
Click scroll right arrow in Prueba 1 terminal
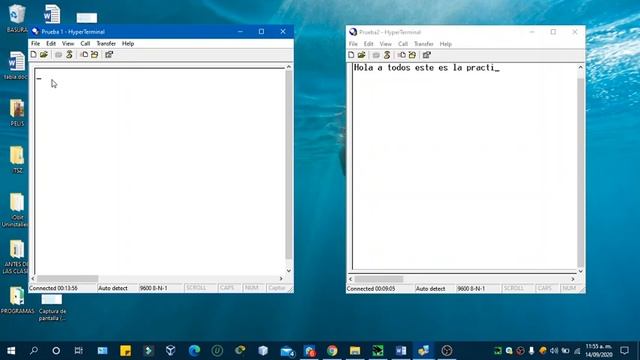(281, 278)
